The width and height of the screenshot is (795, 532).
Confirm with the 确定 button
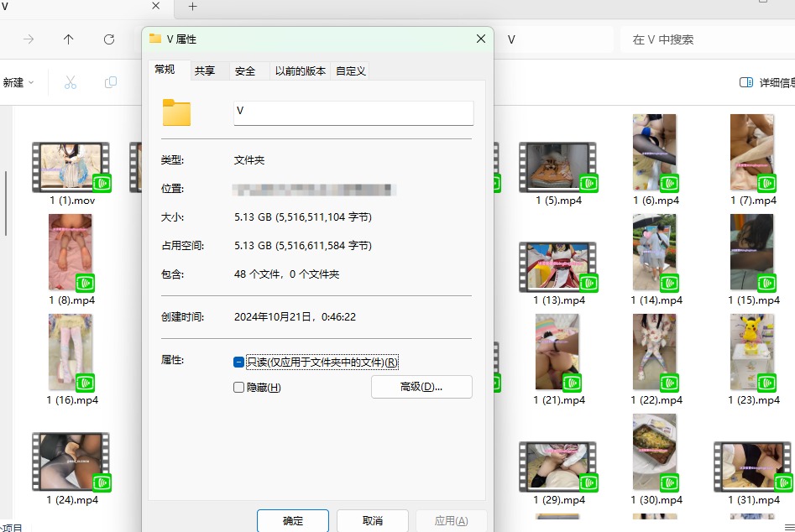pyautogui.click(x=293, y=520)
